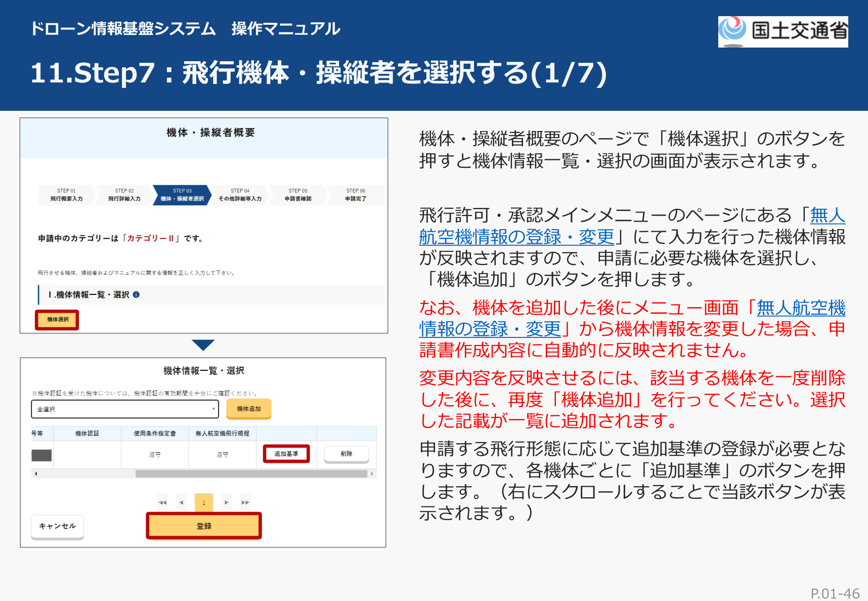This screenshot has height=601, width=868.
Task: Click the 機体追加 button
Action: (249, 409)
